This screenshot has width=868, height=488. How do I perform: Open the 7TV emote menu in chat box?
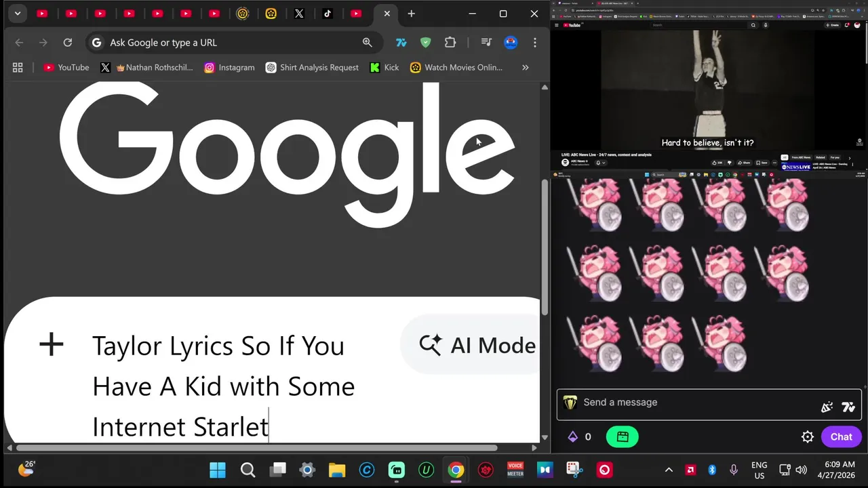click(848, 407)
